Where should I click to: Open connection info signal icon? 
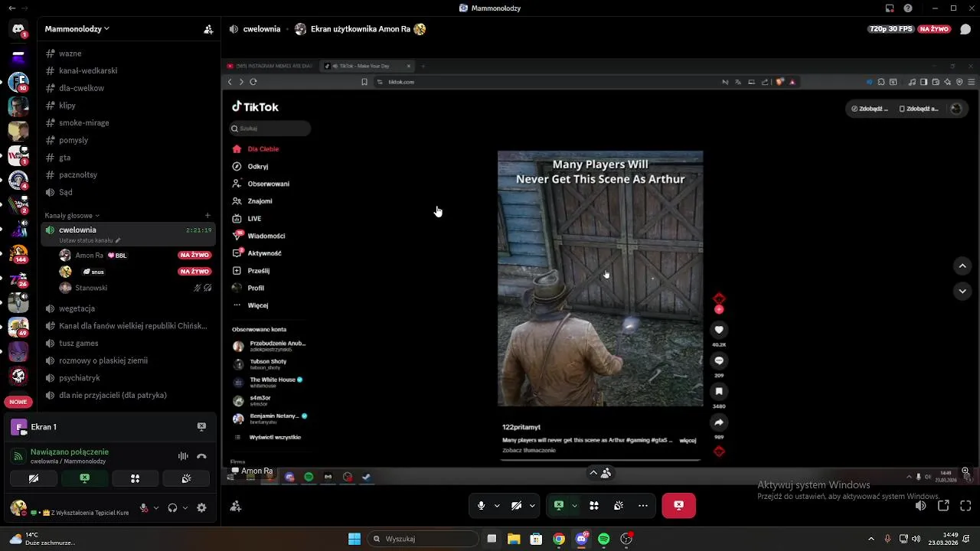tap(18, 456)
